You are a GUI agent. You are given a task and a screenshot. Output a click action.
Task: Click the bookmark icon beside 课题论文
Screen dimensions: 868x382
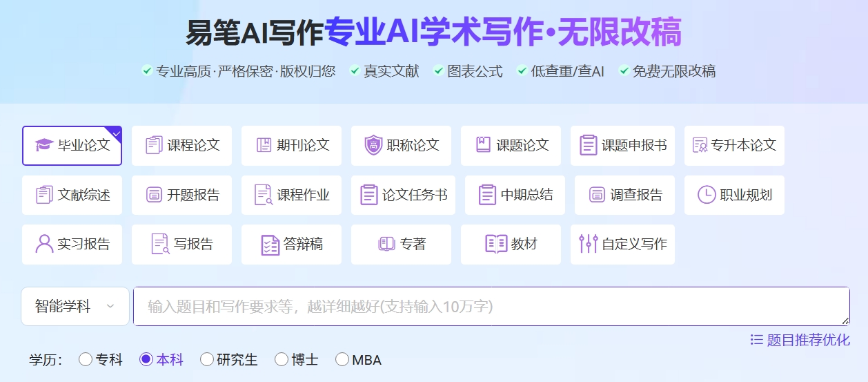click(483, 145)
